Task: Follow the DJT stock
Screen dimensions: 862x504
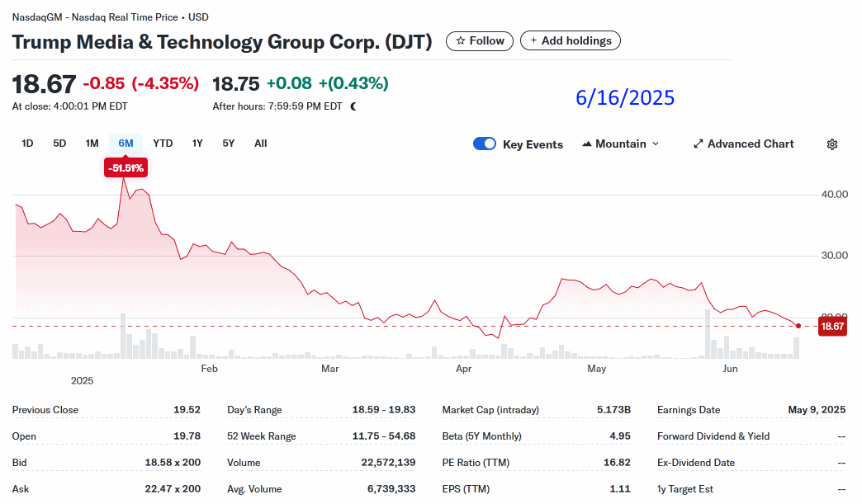Action: point(480,40)
